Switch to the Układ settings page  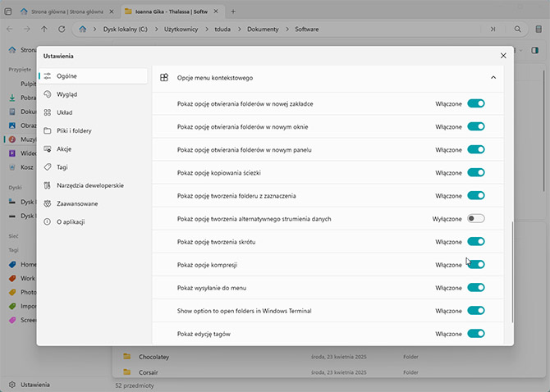pos(93,112)
